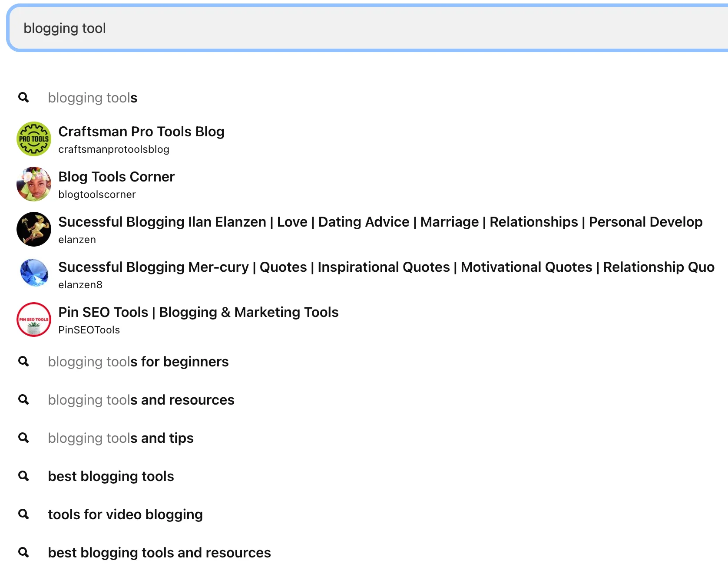Select the Pin SEO Tools logo

pos(33,320)
